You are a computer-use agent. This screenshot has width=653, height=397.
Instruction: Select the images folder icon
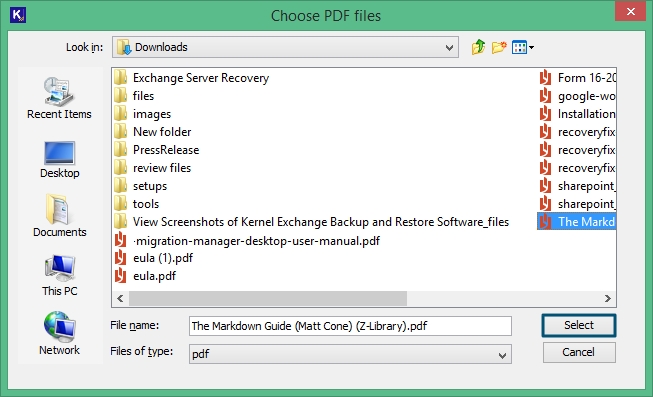[x=121, y=113]
